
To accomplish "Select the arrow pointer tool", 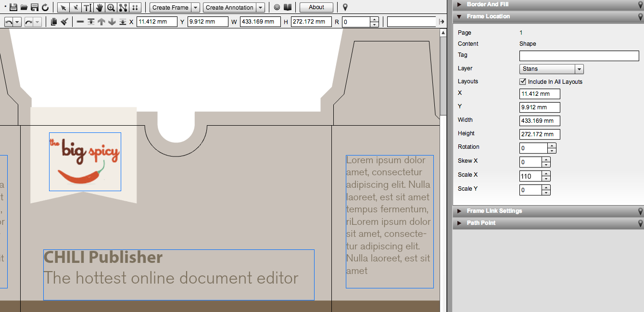I will [63, 7].
